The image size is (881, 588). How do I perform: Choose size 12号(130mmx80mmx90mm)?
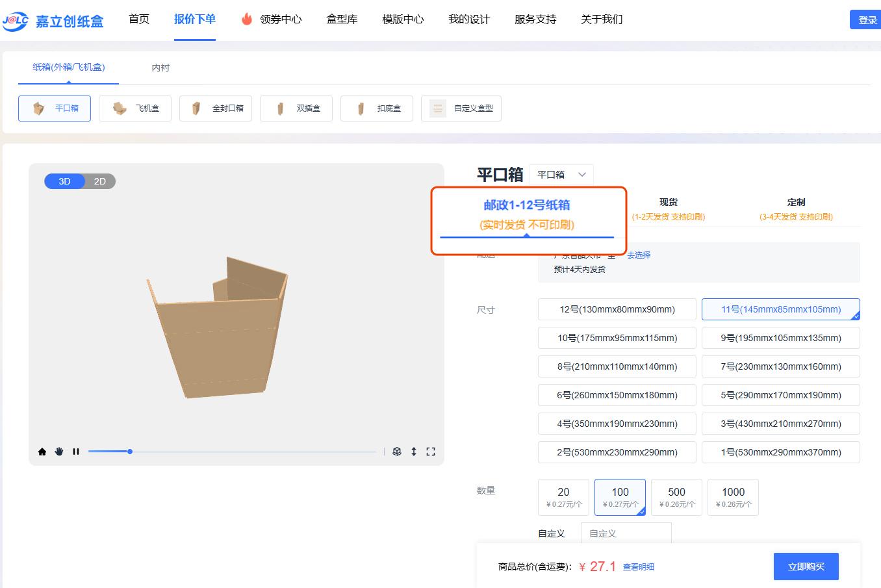point(617,309)
